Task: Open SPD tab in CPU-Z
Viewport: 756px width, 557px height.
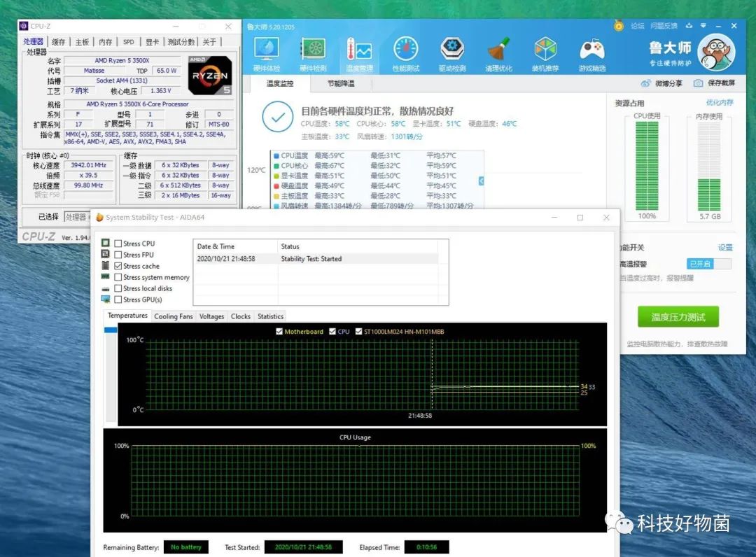Action: point(128,42)
